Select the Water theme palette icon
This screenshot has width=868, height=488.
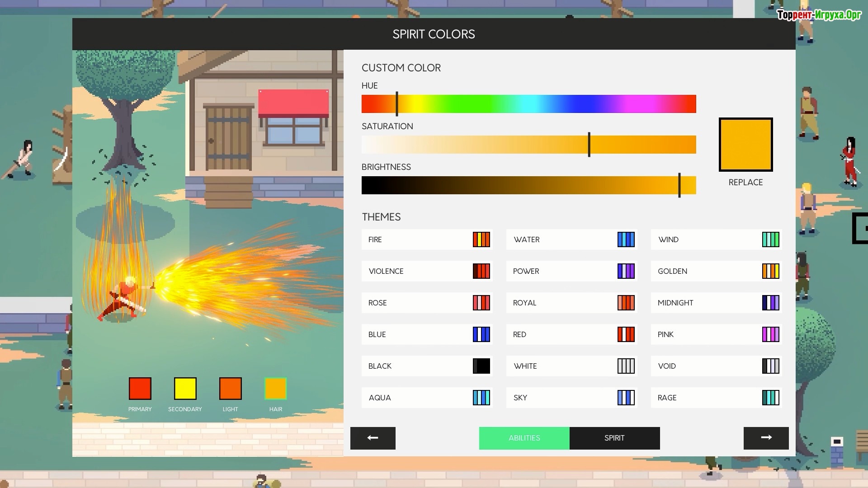(x=626, y=239)
